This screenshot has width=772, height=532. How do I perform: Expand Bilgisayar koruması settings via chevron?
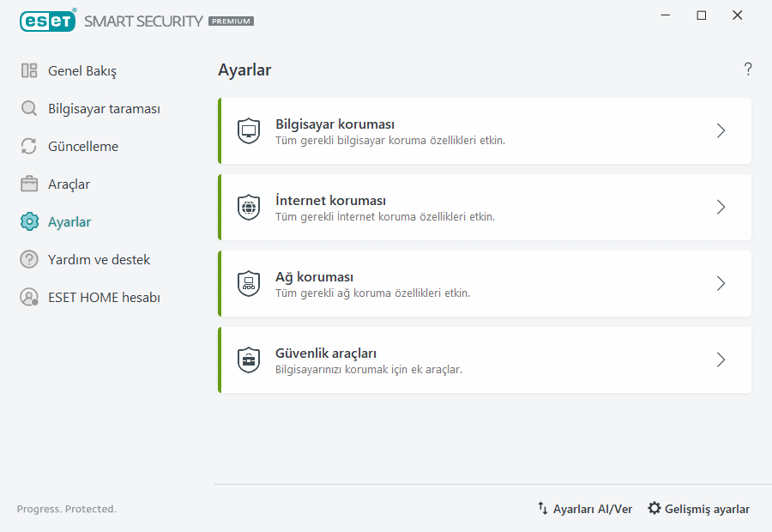coord(721,130)
